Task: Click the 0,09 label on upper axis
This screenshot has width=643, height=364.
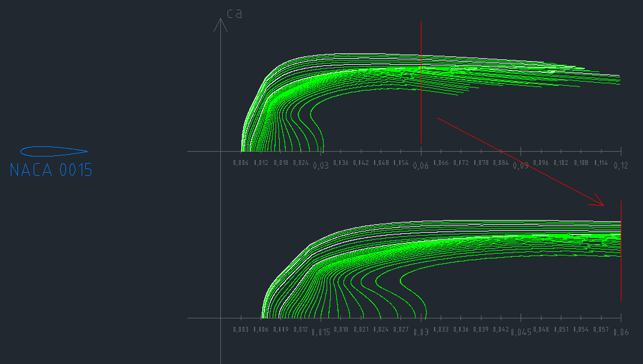Action: (521, 166)
